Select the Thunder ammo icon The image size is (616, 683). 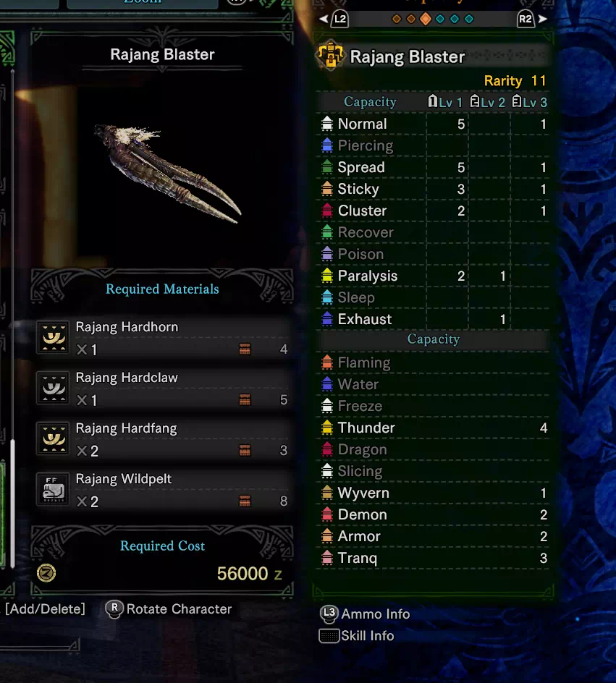coord(326,428)
